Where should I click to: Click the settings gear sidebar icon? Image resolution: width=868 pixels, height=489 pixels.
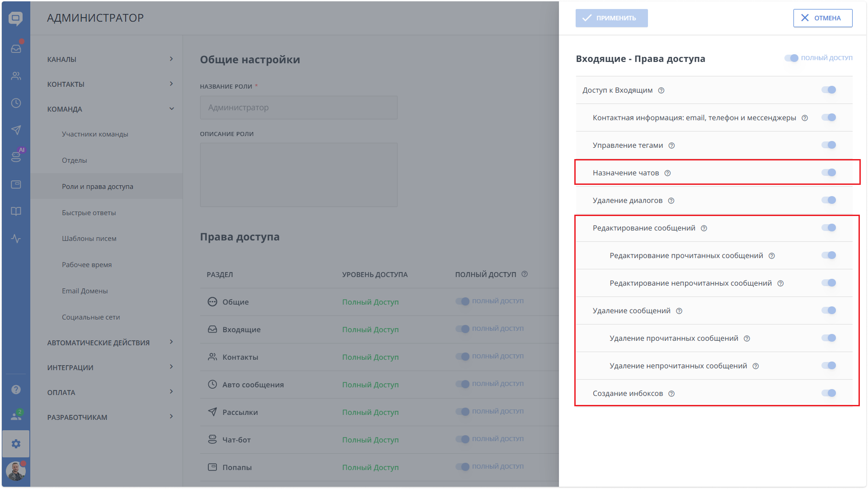point(16,444)
